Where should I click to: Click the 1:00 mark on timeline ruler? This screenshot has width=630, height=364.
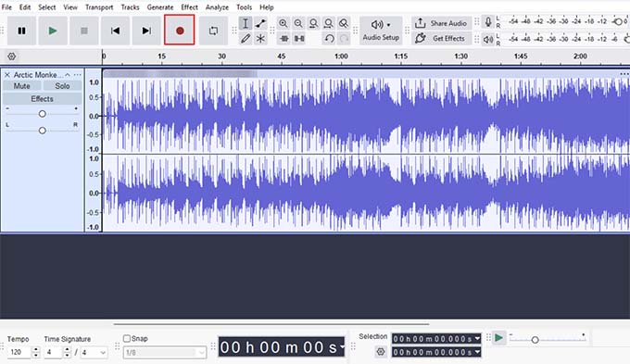click(341, 56)
